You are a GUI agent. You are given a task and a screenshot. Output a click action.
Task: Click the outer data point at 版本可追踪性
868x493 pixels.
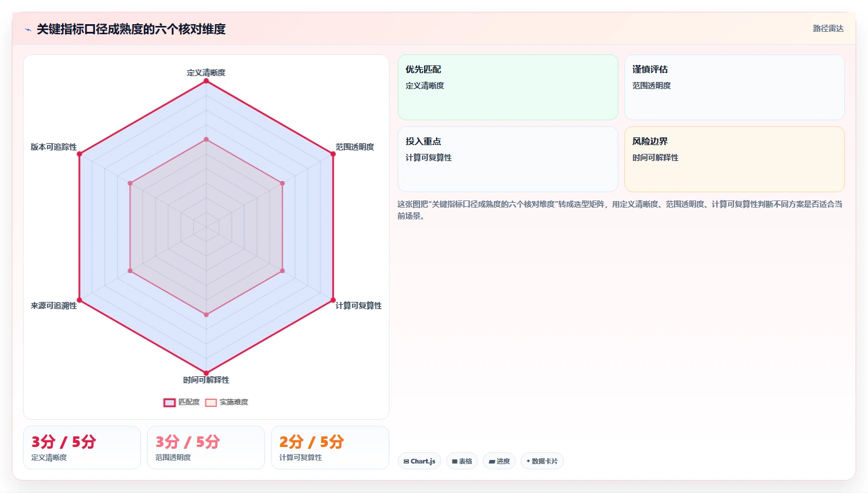79,154
